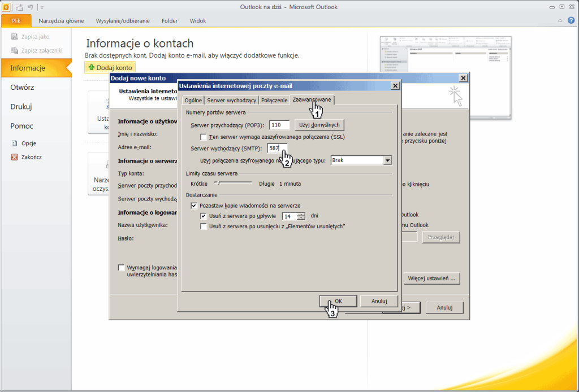Screen dimensions: 579x392
Task: Click Anuluj in the Dodaj nowe konto dialog
Action: click(x=444, y=307)
